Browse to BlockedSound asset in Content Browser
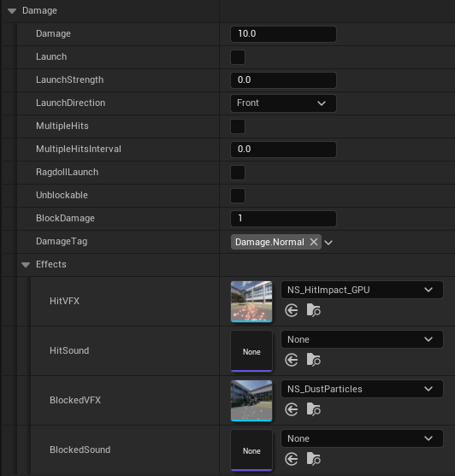Image resolution: width=455 pixels, height=476 pixels. coord(314,459)
